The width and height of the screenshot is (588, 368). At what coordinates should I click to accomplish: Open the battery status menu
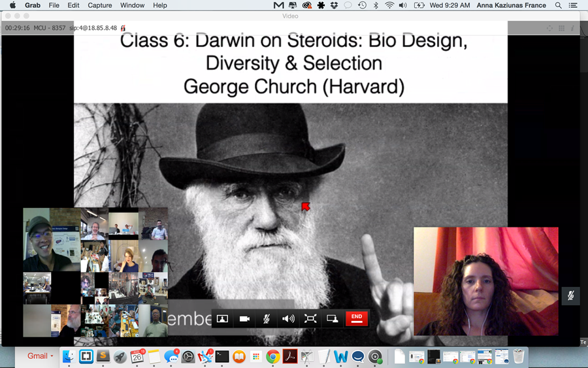coord(419,5)
